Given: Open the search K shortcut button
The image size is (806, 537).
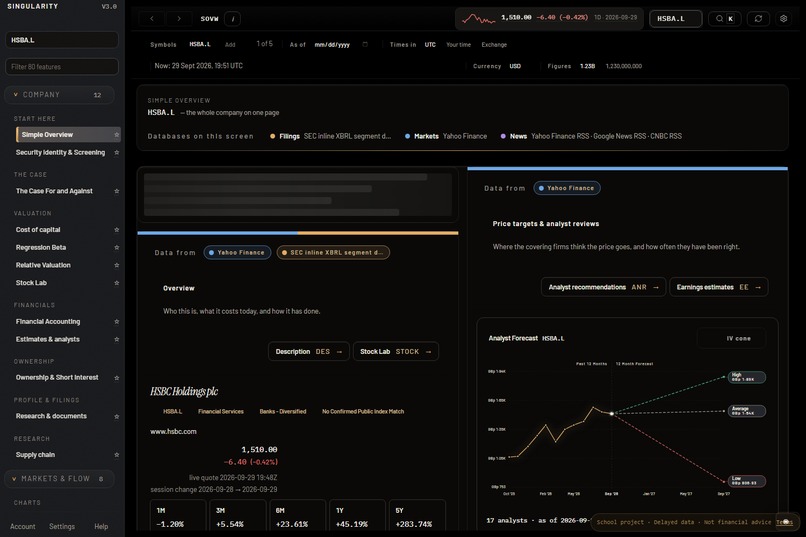Looking at the screenshot, I should point(725,19).
